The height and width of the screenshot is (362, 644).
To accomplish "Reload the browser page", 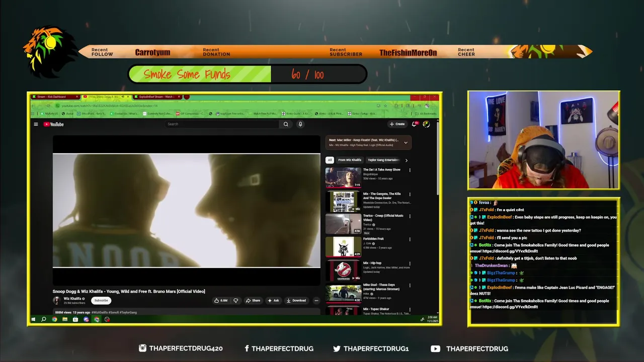I will [x=48, y=106].
